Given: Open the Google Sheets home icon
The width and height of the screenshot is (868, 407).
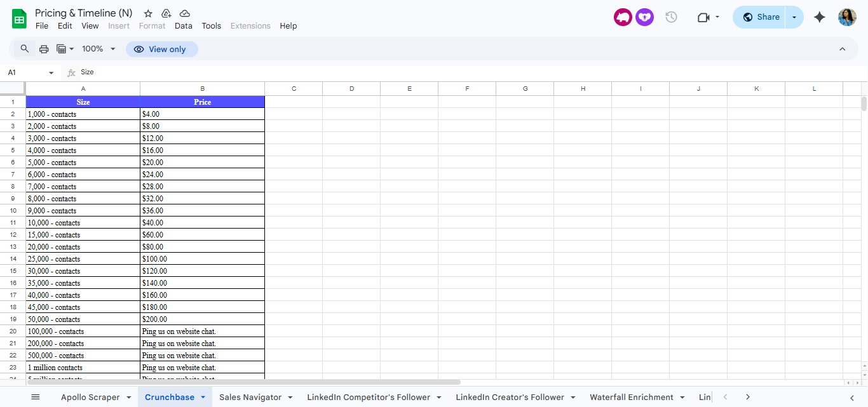Looking at the screenshot, I should tap(19, 19).
